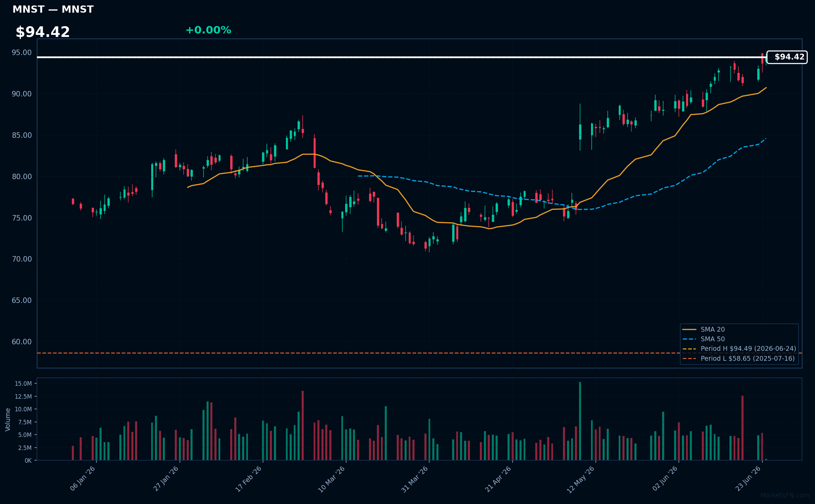815x504 pixels.
Task: Click the 21 Apr '26 date label
Action: (498, 479)
